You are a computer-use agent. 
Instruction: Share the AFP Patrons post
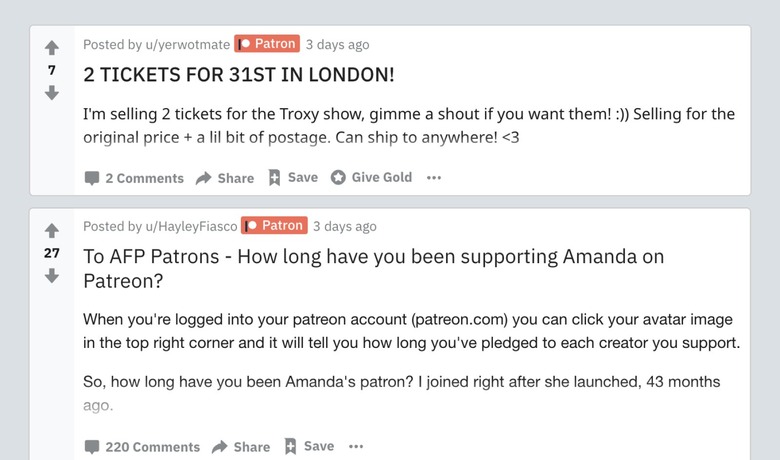click(x=241, y=447)
